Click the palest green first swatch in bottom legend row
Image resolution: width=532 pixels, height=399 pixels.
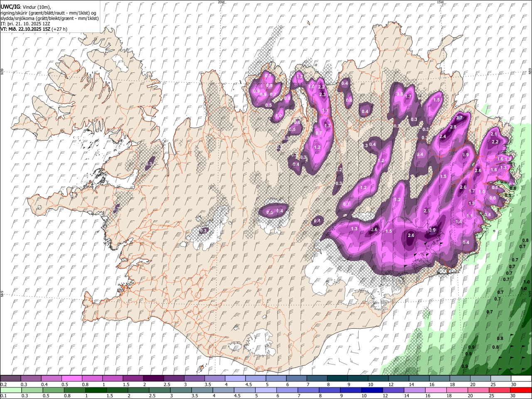coord(11,390)
